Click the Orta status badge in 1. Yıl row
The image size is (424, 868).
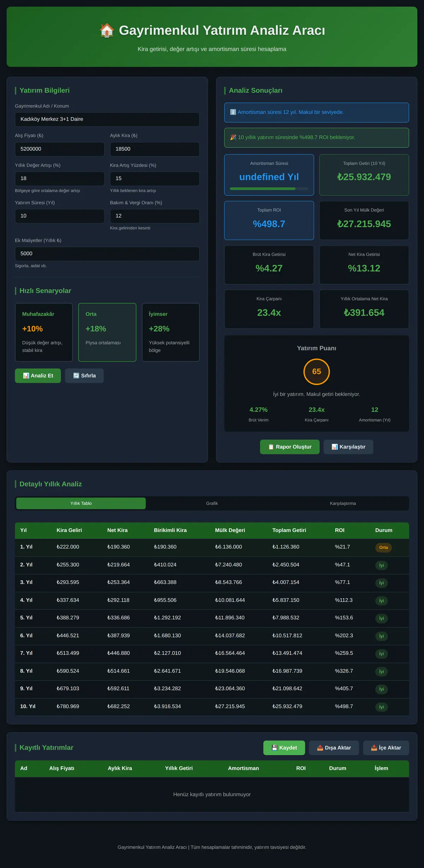click(x=383, y=547)
